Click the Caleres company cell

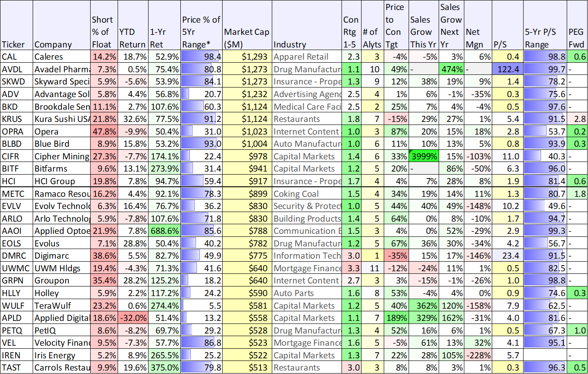pyautogui.click(x=62, y=57)
